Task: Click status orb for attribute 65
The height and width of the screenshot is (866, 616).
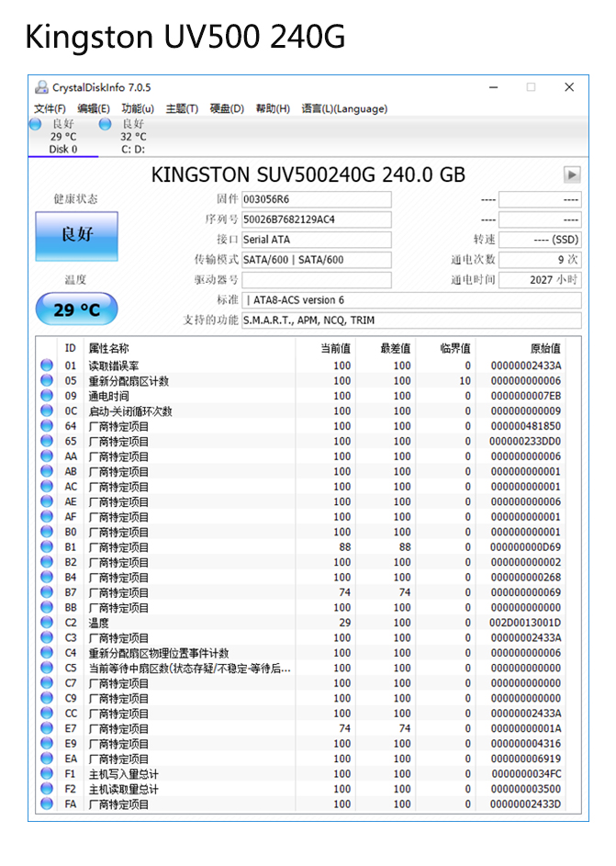Action: tap(47, 441)
